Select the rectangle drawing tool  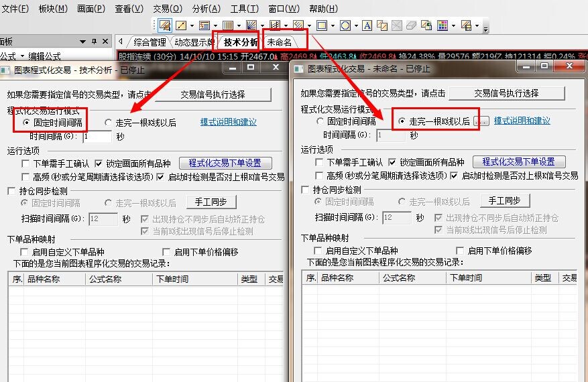[x=322, y=25]
